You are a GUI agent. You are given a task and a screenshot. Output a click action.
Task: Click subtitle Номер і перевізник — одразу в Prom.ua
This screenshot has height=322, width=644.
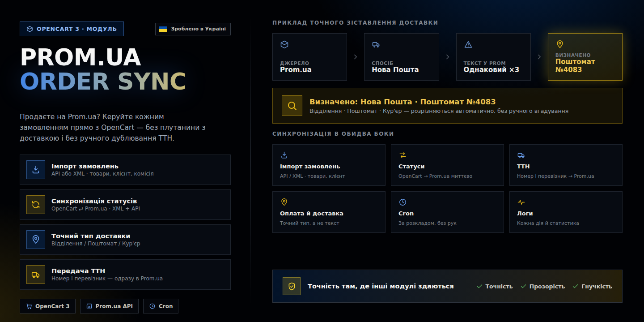(x=107, y=279)
